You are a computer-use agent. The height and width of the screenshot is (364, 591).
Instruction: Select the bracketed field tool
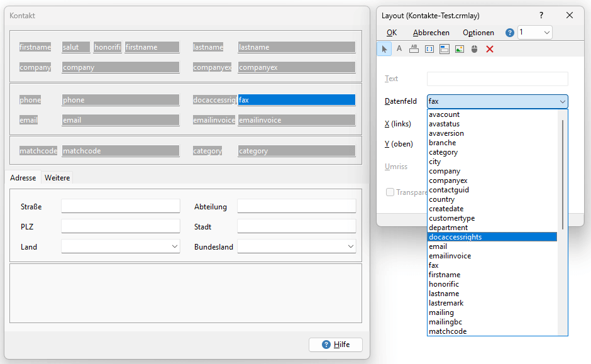coord(429,48)
